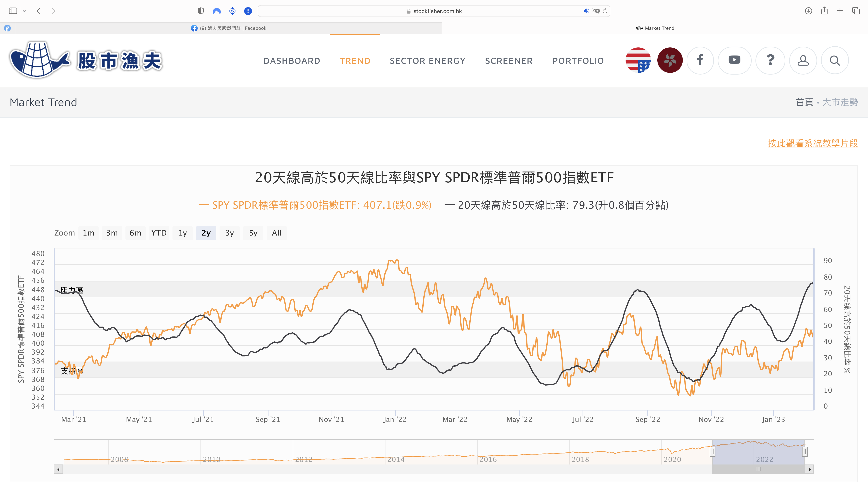Click the navigator right range handle

click(x=805, y=452)
